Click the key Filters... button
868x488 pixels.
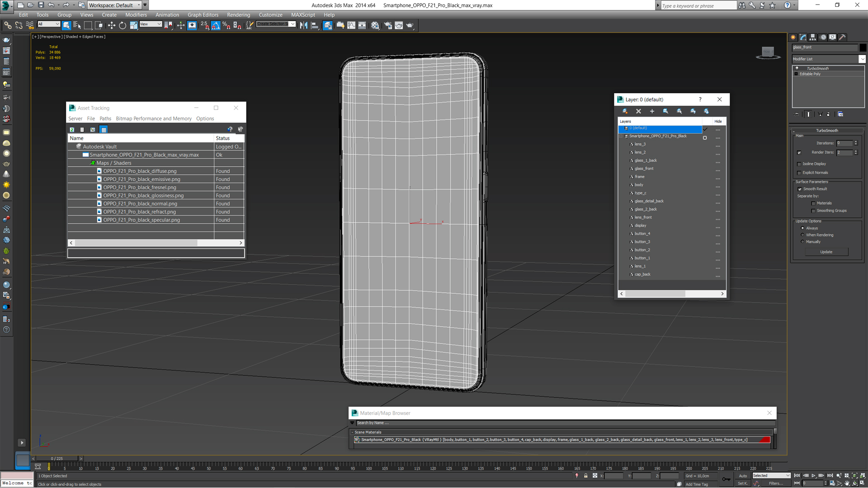click(776, 483)
